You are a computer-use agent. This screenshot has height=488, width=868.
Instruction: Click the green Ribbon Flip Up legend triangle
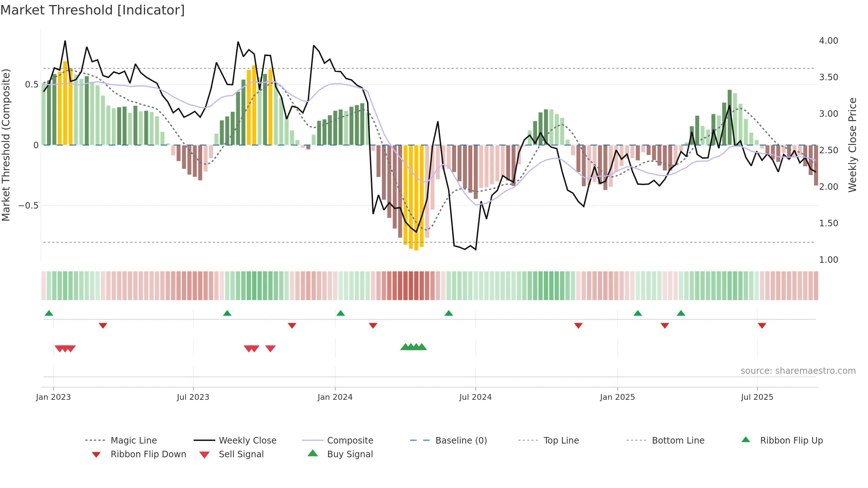tap(746, 440)
